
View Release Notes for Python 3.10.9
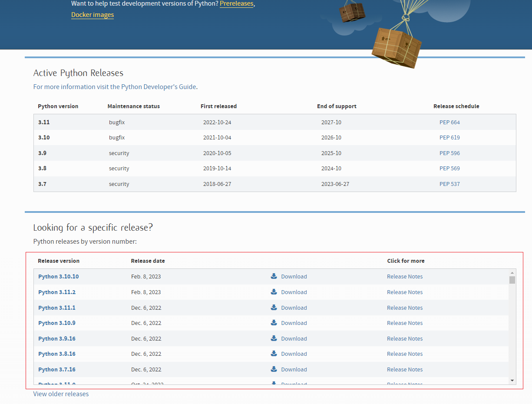pos(405,323)
